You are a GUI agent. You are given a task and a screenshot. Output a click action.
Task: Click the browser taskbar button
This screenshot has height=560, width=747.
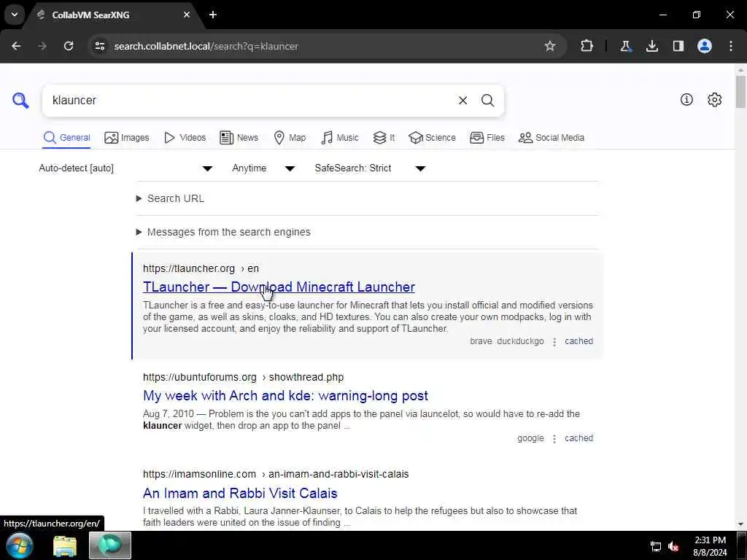(110, 545)
